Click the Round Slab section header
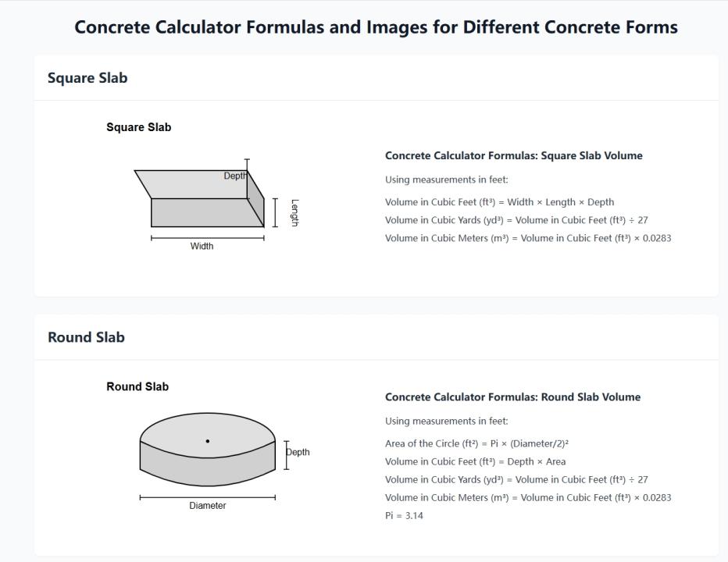This screenshot has height=562, width=728. (86, 337)
